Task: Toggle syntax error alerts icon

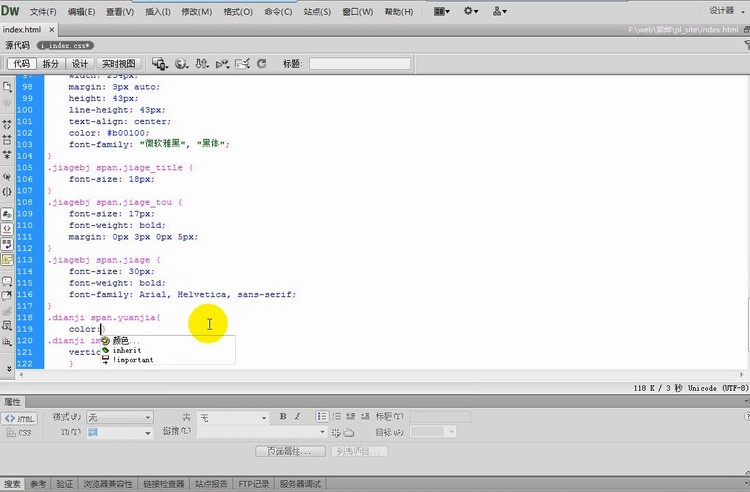Action: [x=7, y=258]
